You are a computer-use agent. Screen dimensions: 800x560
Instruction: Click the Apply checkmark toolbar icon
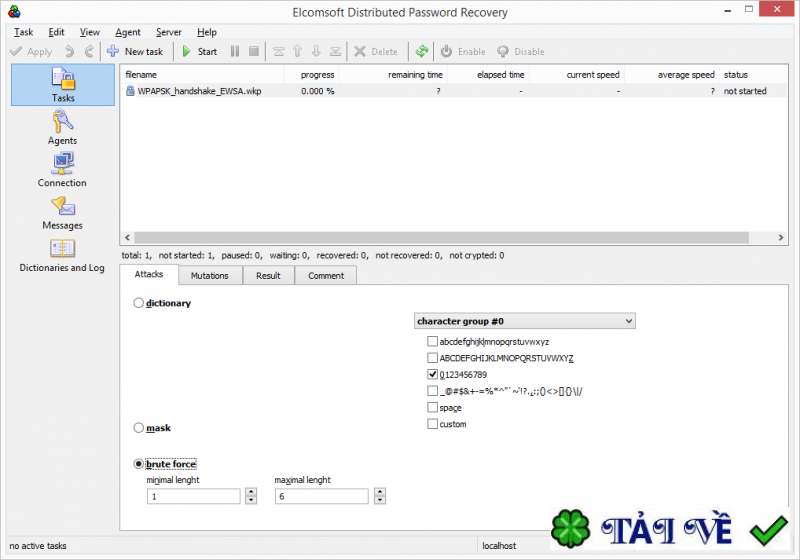coord(16,52)
